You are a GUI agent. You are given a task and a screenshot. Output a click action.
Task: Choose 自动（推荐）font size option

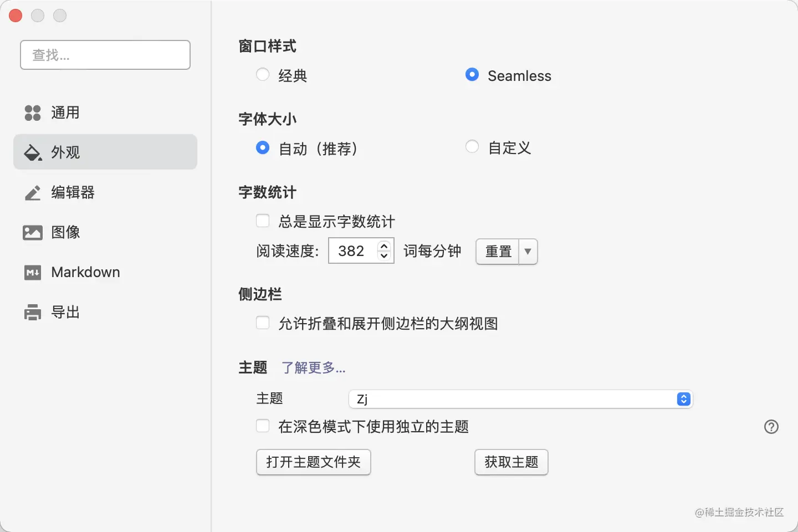tap(263, 147)
